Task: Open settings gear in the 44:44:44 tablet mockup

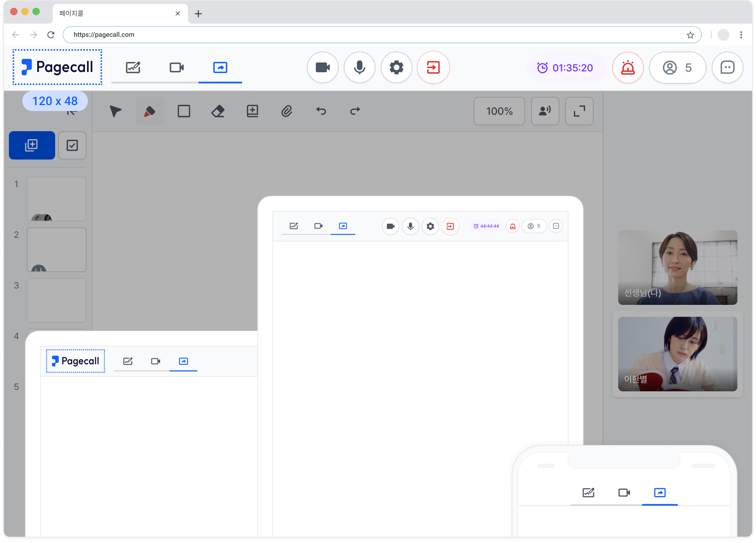Action: pos(430,226)
